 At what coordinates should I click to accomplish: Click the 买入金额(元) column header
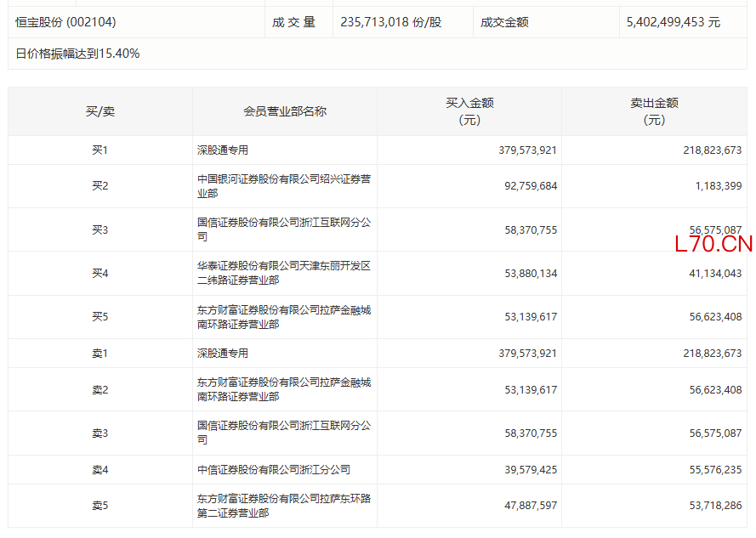pos(469,111)
